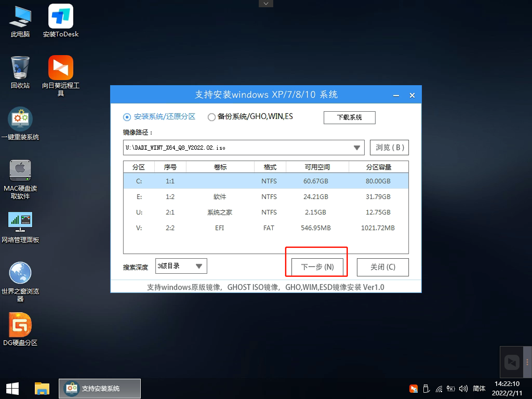Viewport: 532px width, 399px height.
Task: Click the 下一步 (N) button
Action: tap(317, 267)
